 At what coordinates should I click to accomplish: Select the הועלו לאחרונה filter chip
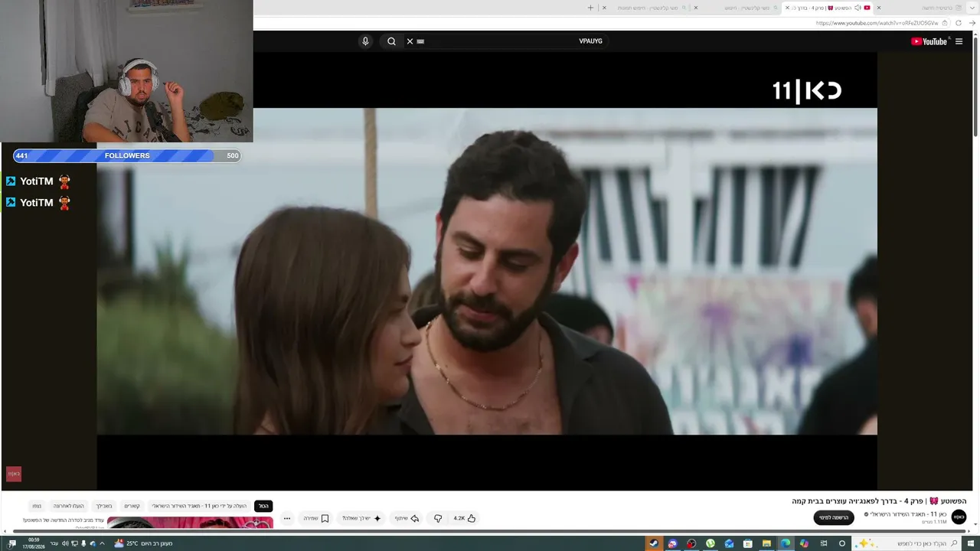coord(69,506)
